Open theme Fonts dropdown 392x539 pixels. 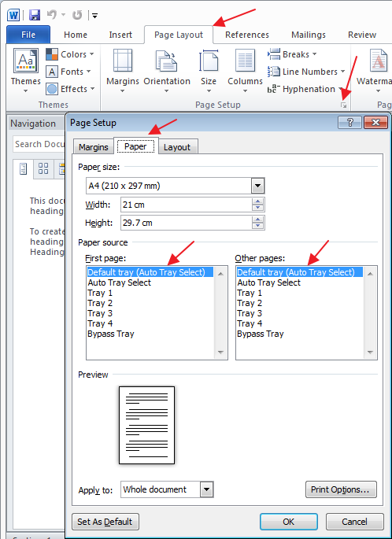click(x=68, y=72)
